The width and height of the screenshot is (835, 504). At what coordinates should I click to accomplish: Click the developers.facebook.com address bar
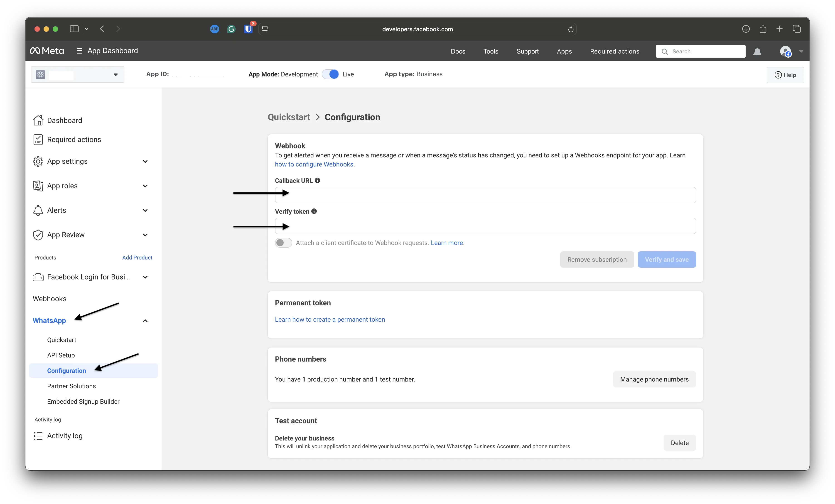(x=417, y=29)
